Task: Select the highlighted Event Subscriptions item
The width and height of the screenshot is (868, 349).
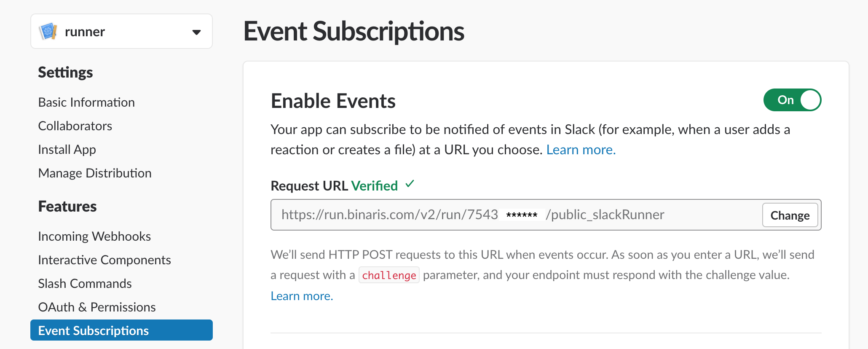Action: click(x=121, y=330)
